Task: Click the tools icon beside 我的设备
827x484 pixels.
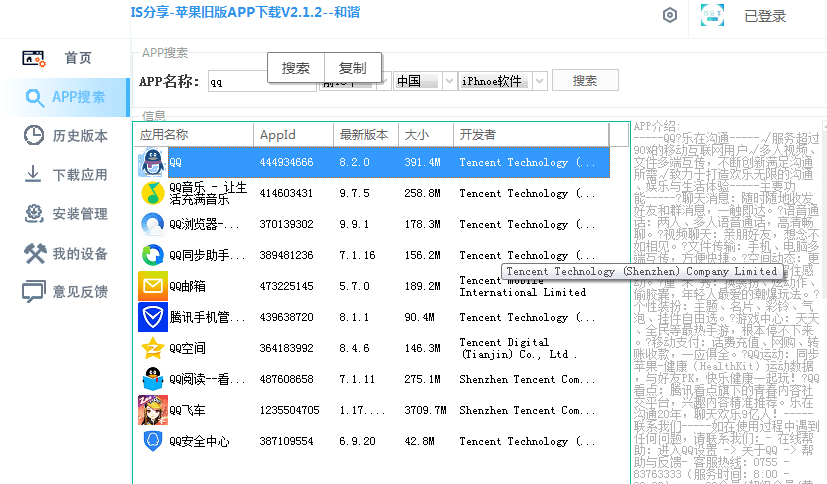Action: [x=34, y=254]
